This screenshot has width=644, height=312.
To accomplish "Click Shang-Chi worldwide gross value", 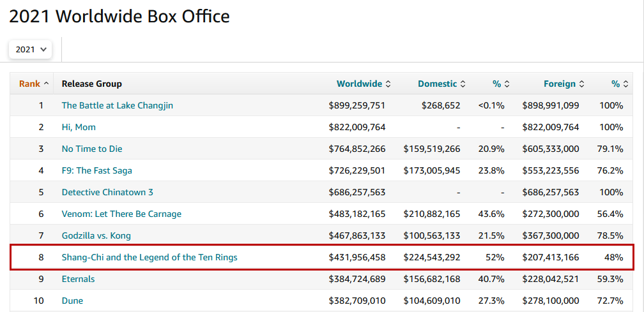I will point(357,257).
